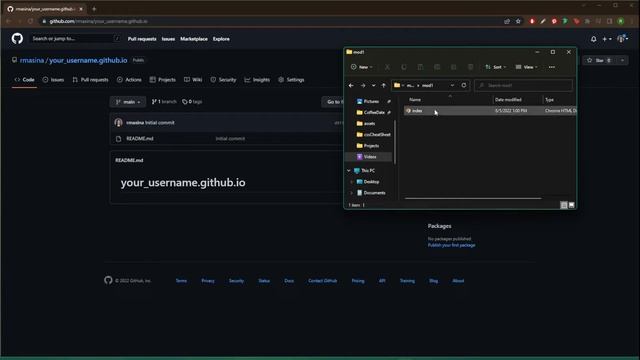Click Paste icon in File Explorer toolbar

pos(420,67)
